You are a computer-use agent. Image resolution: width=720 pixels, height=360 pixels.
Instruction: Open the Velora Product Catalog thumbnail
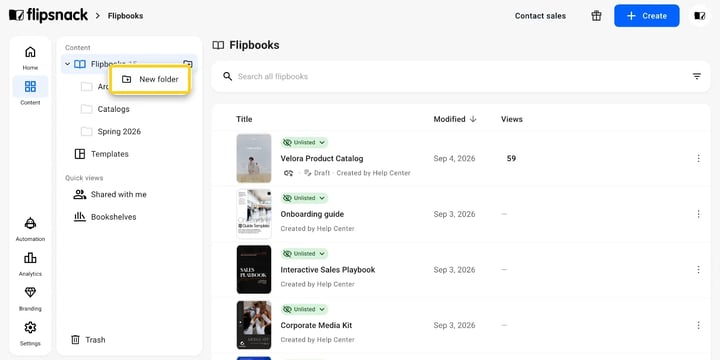[x=254, y=158]
